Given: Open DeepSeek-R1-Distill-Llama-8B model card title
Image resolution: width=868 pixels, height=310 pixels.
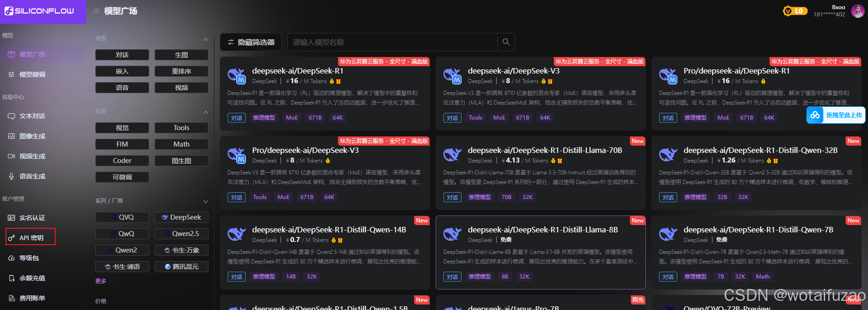Looking at the screenshot, I should (543, 230).
